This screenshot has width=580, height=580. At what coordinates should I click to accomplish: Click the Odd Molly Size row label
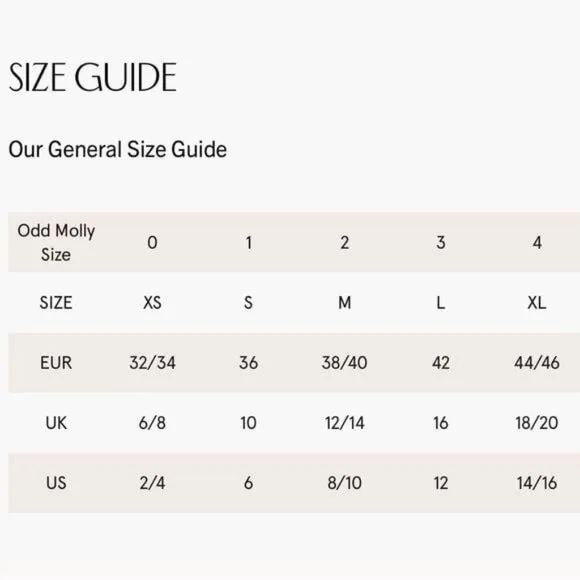coord(56,243)
